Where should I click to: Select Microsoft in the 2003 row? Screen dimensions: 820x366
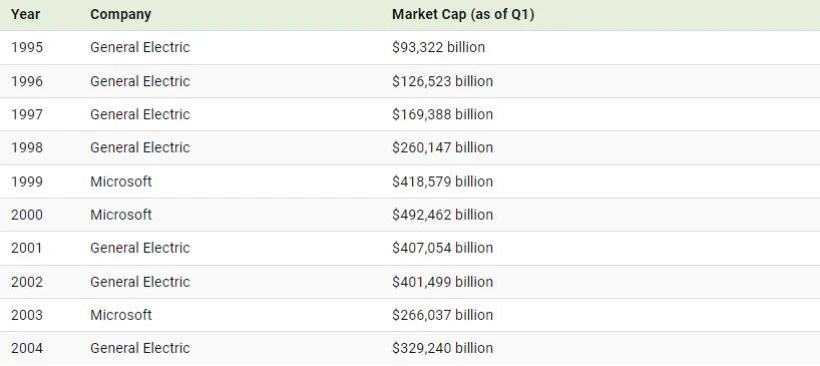point(121,315)
